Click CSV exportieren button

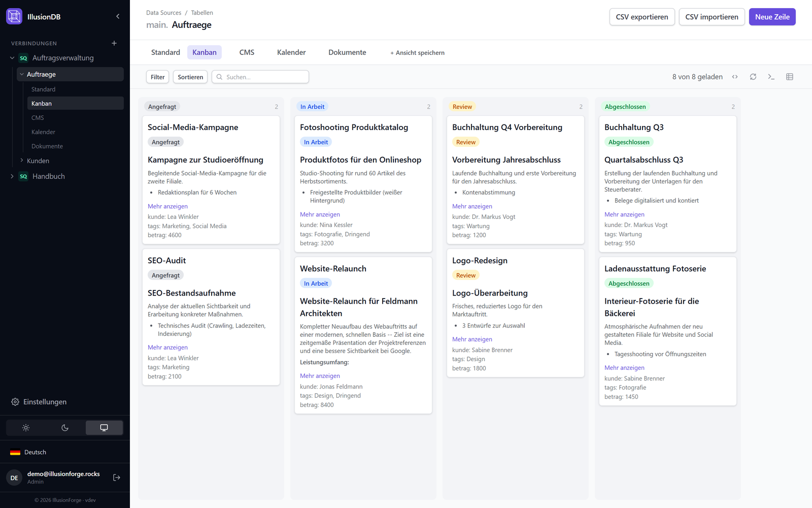642,17
